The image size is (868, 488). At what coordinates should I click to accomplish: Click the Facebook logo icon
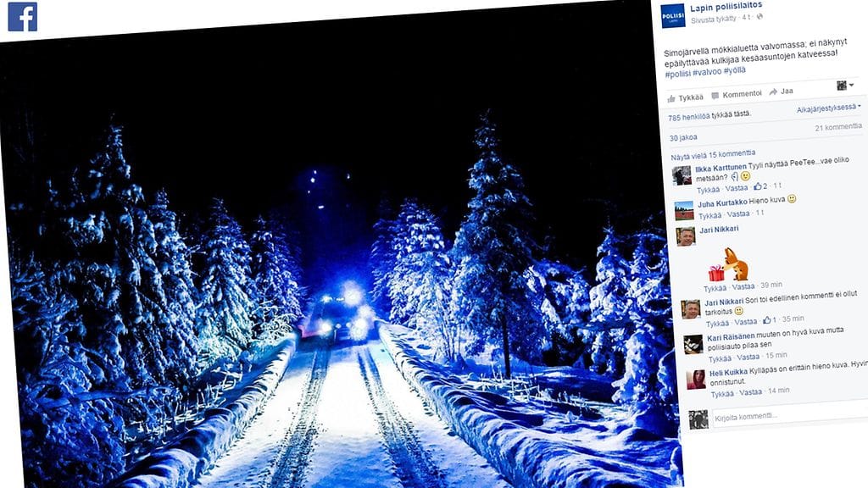[23, 17]
